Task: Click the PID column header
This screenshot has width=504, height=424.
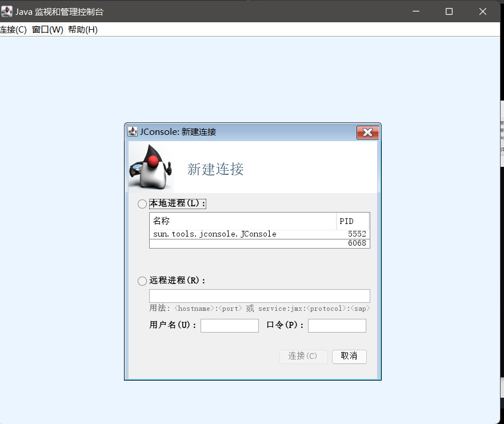Action: (353, 221)
